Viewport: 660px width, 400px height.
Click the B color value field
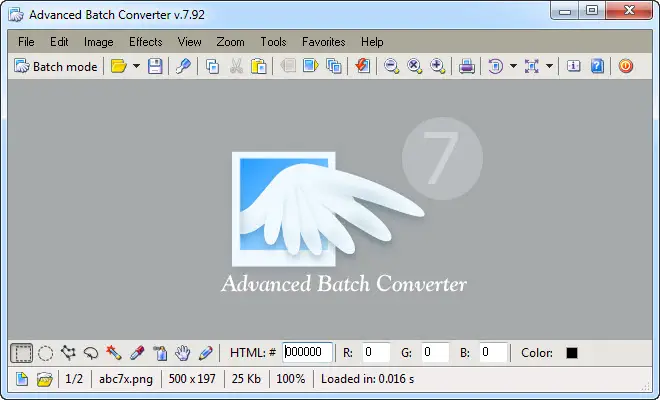[493, 352]
